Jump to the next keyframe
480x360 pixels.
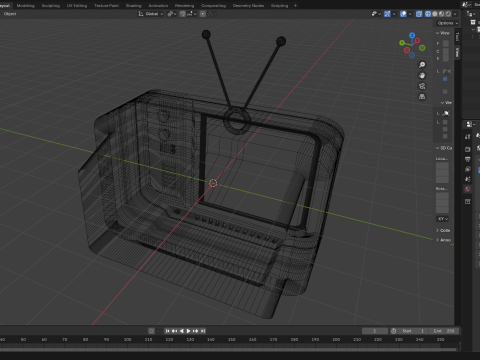[x=196, y=331]
